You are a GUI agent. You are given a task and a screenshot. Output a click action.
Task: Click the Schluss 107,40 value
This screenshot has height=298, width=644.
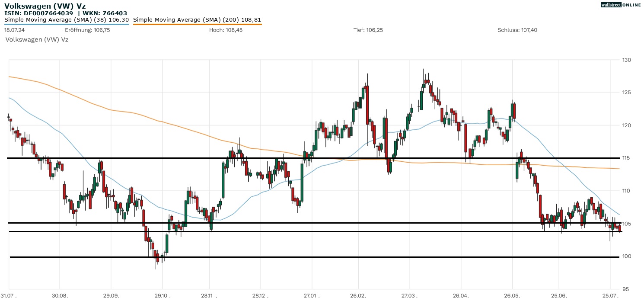(517, 30)
